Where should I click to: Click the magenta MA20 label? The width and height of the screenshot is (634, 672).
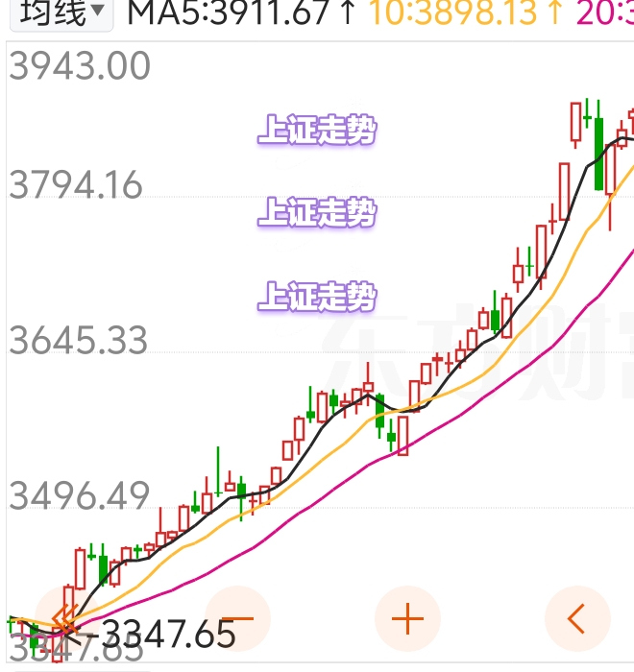pos(605,12)
